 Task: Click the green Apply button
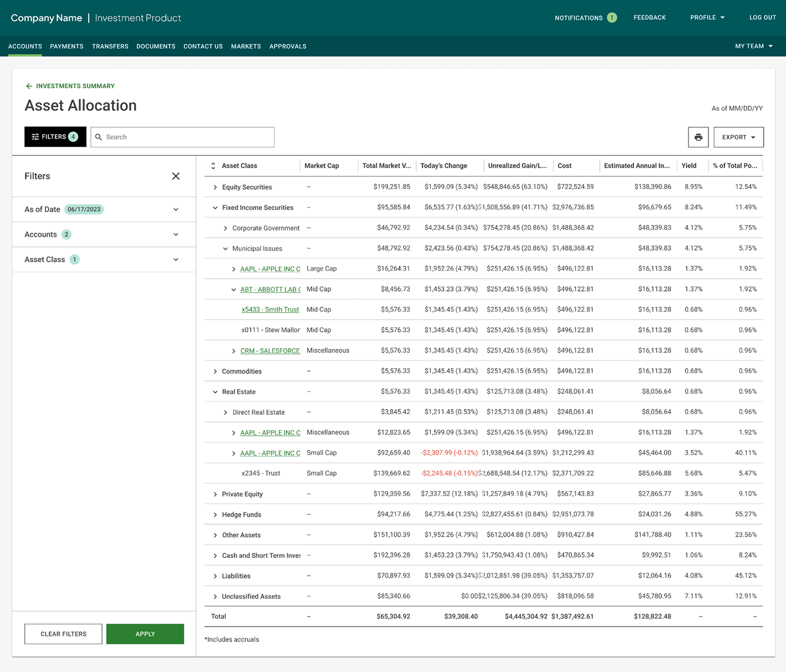145,634
